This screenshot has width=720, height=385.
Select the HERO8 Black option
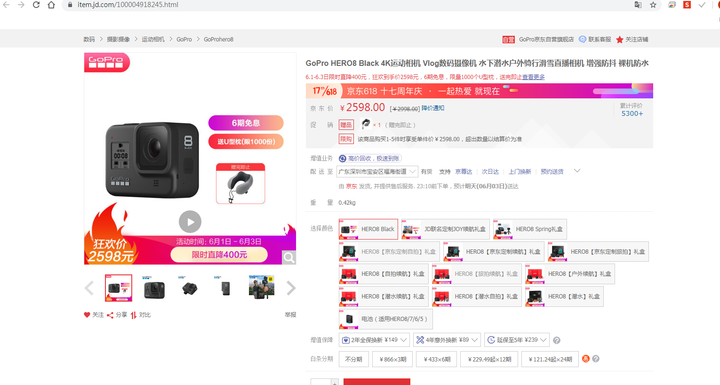click(368, 229)
